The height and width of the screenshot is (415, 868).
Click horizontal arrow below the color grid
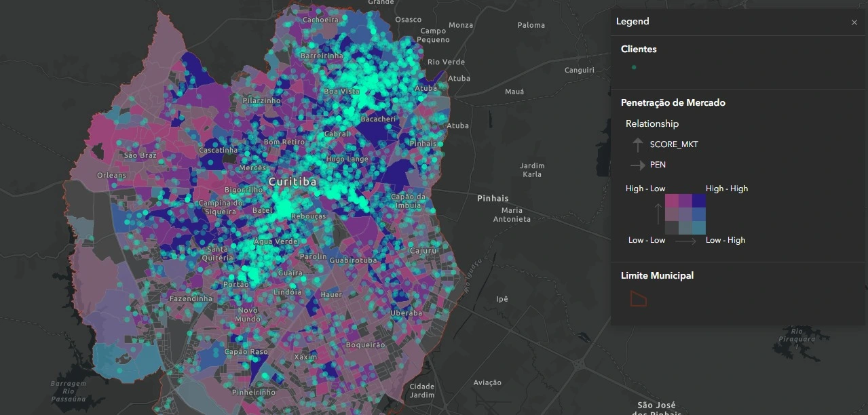pos(685,241)
